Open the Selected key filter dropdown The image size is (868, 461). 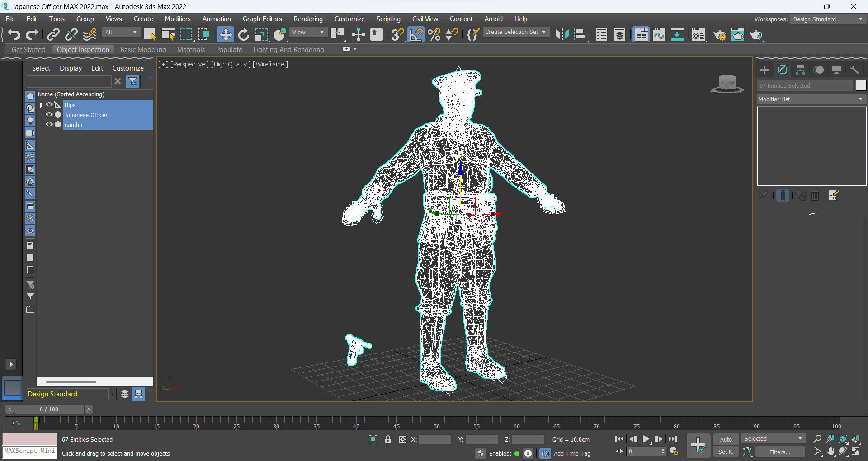[774, 439]
